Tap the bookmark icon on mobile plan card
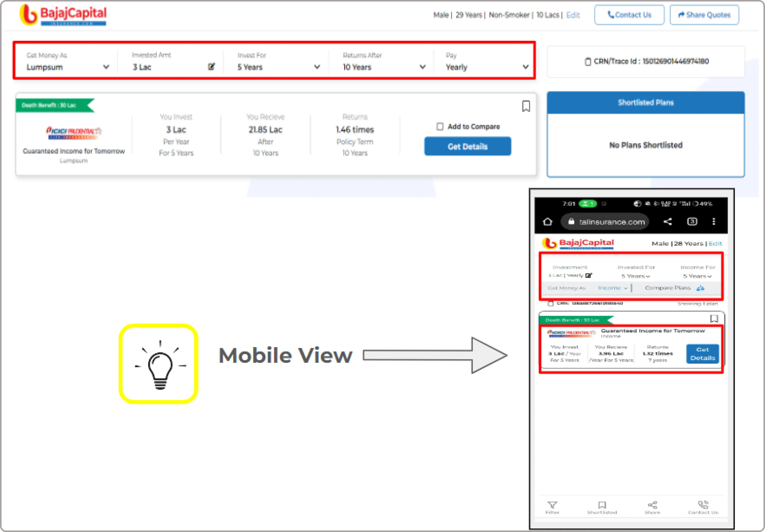The image size is (765, 532). click(x=714, y=319)
